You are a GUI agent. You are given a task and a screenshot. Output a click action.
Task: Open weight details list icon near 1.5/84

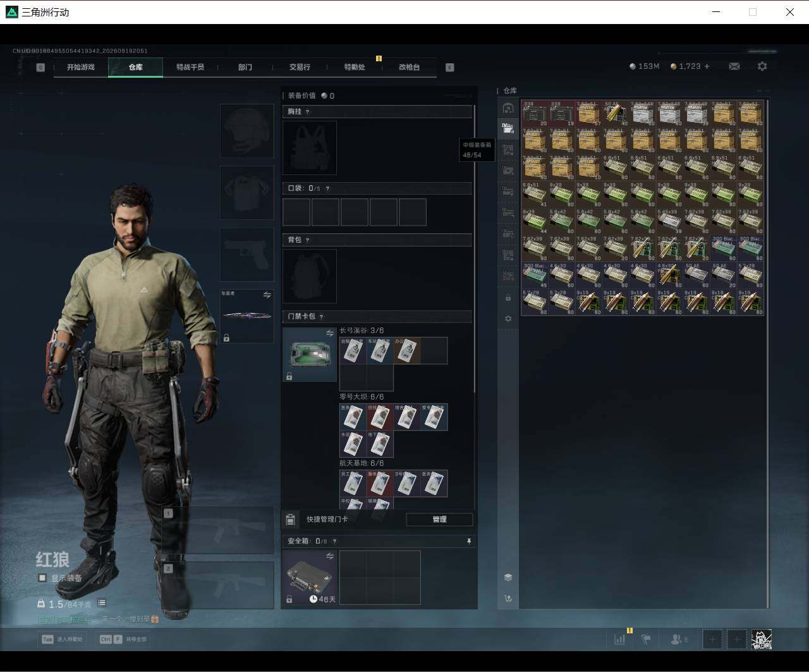click(102, 603)
